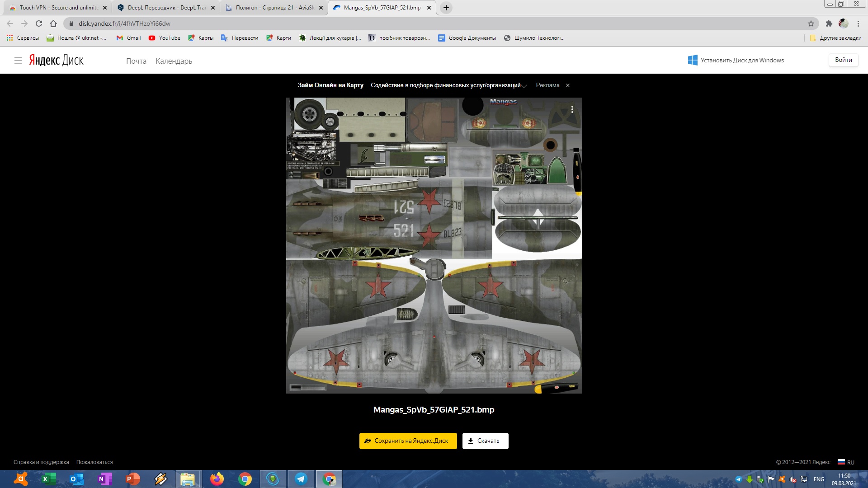Click the Займ Онлайн на Карту ad link
868x488 pixels.
(x=330, y=85)
